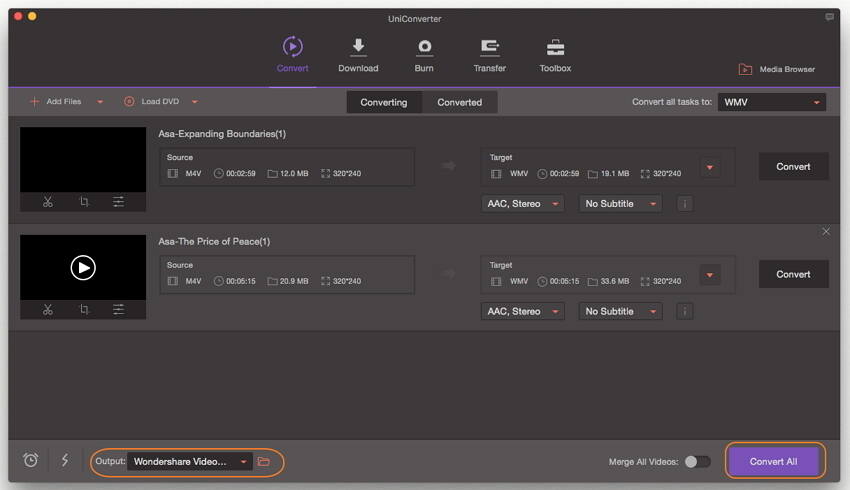Open the Toolbox section

[555, 55]
